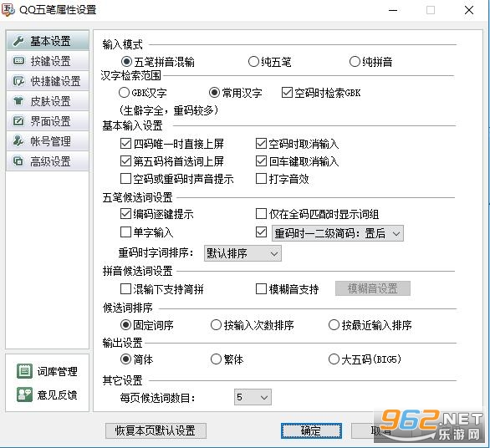Click the edit icon beside 界面设置

(18, 121)
